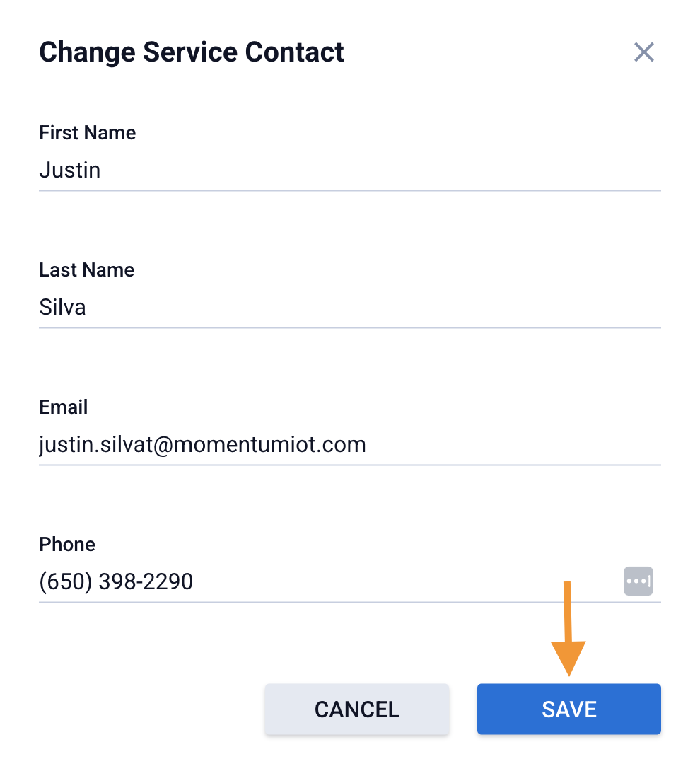Viewport: 700px width, 771px height.
Task: Save the service contact changes
Action: (x=568, y=709)
